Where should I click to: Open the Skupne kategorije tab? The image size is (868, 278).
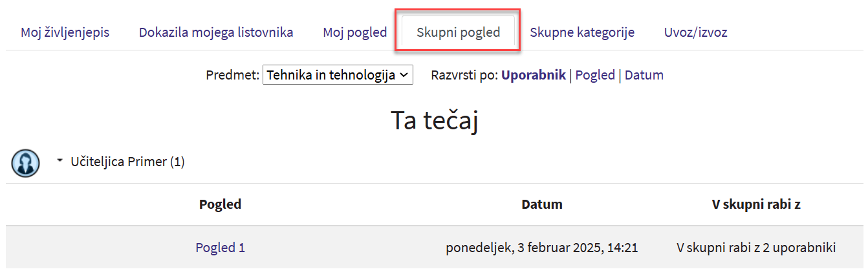581,32
